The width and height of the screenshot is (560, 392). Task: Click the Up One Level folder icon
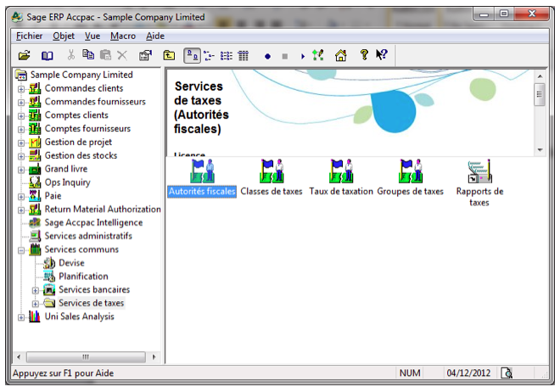(x=169, y=55)
